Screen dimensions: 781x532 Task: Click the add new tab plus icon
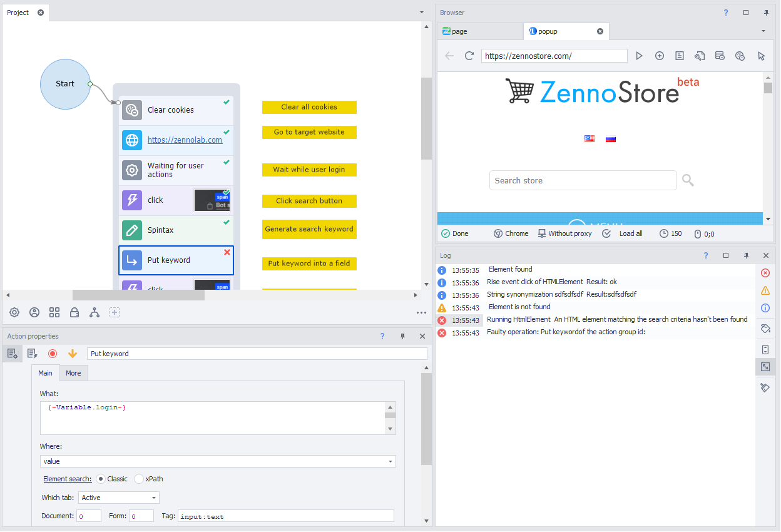point(660,56)
